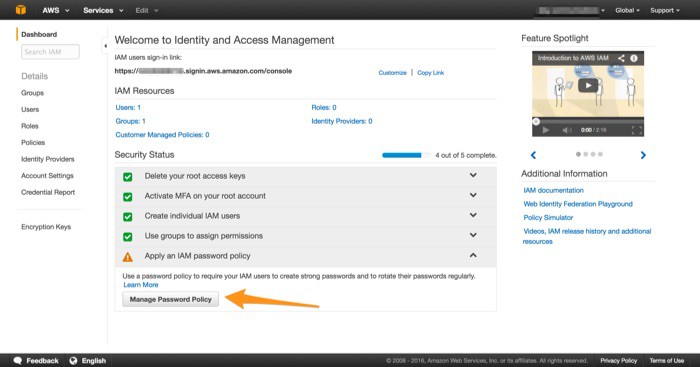Open the Edit menu in top bar
The width and height of the screenshot is (700, 367).
[147, 10]
